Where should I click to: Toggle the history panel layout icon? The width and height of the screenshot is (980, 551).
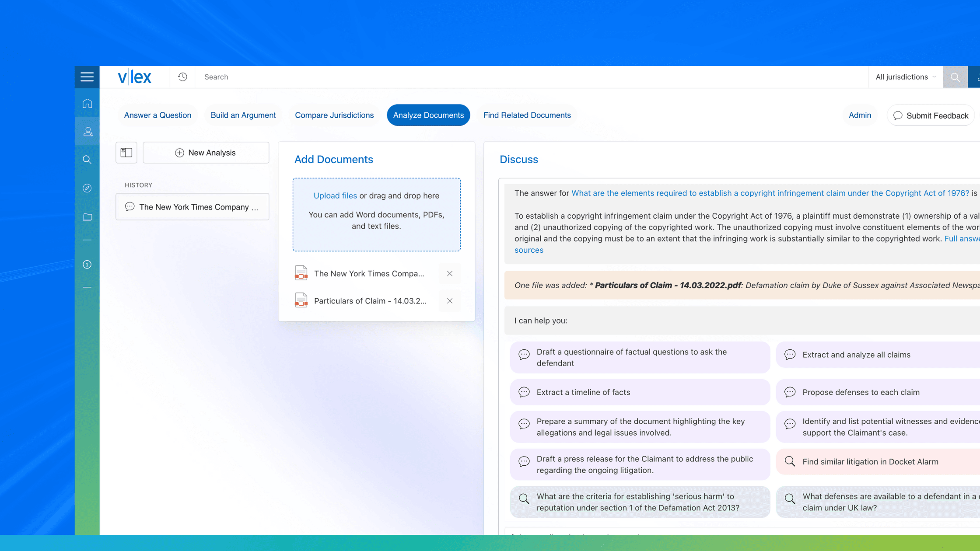(126, 153)
